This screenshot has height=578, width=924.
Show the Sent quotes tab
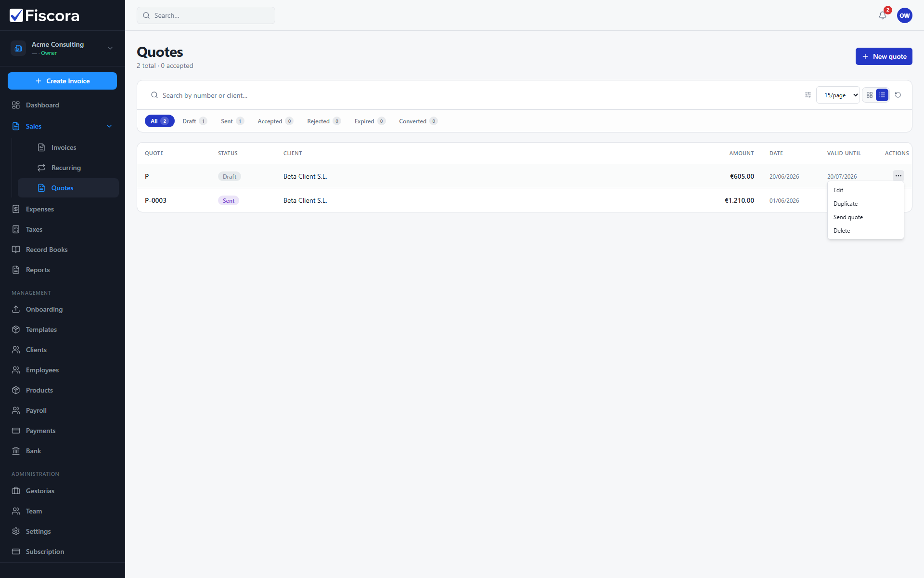[232, 121]
